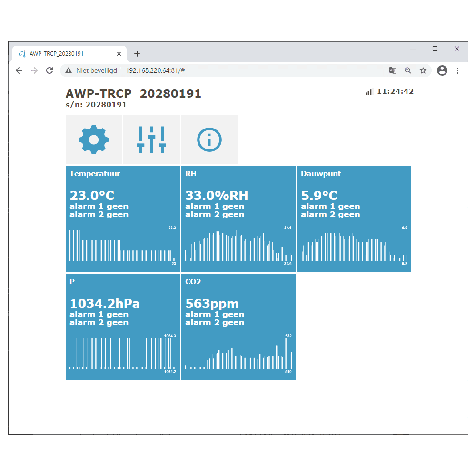Click the signal strength bars icon
Image resolution: width=476 pixels, height=476 pixels.
click(368, 92)
